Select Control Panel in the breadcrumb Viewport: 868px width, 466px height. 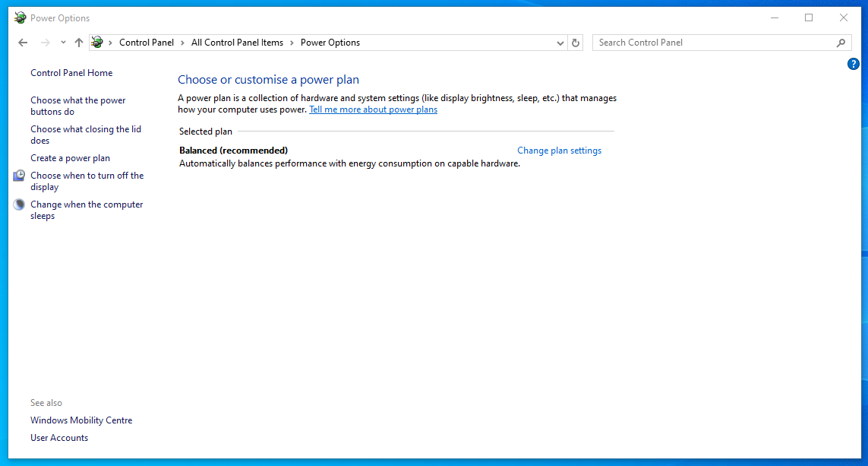tap(146, 43)
